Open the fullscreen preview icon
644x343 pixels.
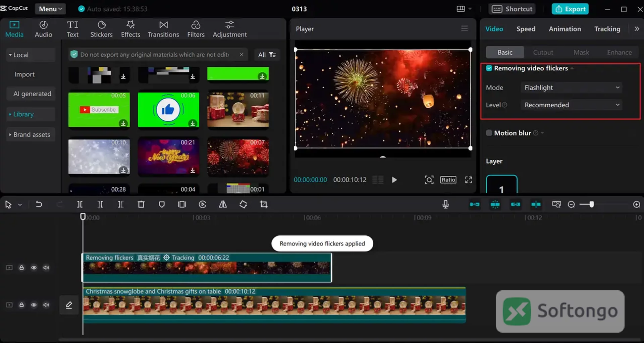(x=469, y=180)
